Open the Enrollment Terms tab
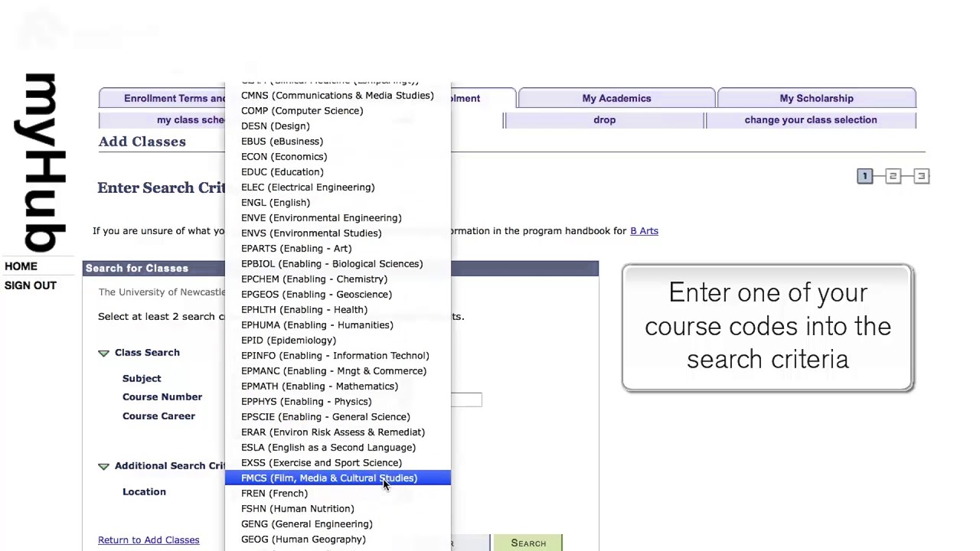Screen dimensions: 980x551 pyautogui.click(x=162, y=98)
